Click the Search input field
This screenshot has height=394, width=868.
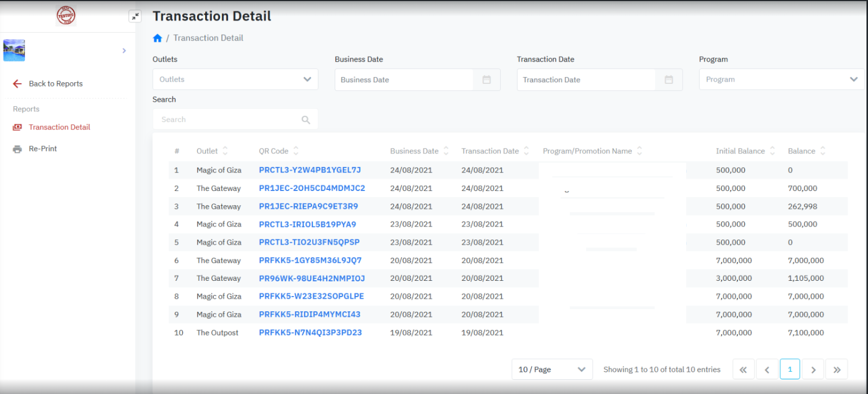coord(229,120)
